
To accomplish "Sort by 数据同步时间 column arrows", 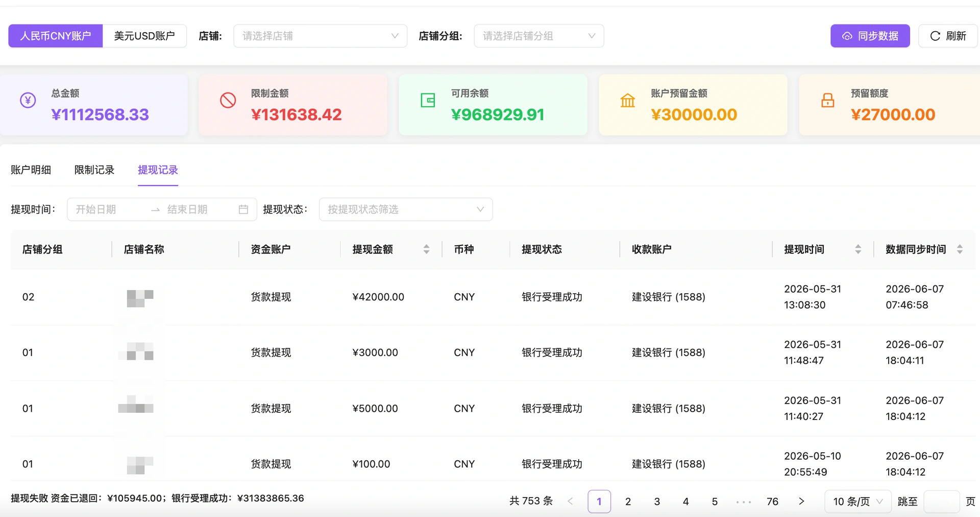I will point(960,249).
